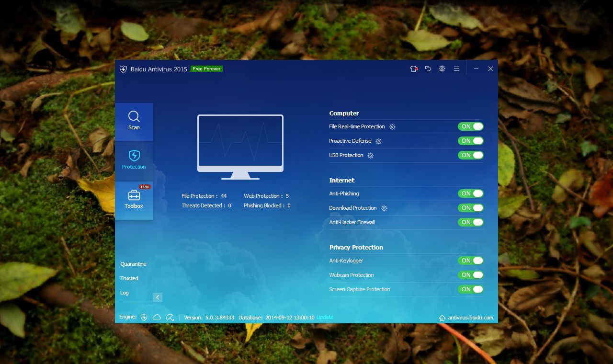Click the Computer section heading
Screen dimensions: 613x364
344,114
